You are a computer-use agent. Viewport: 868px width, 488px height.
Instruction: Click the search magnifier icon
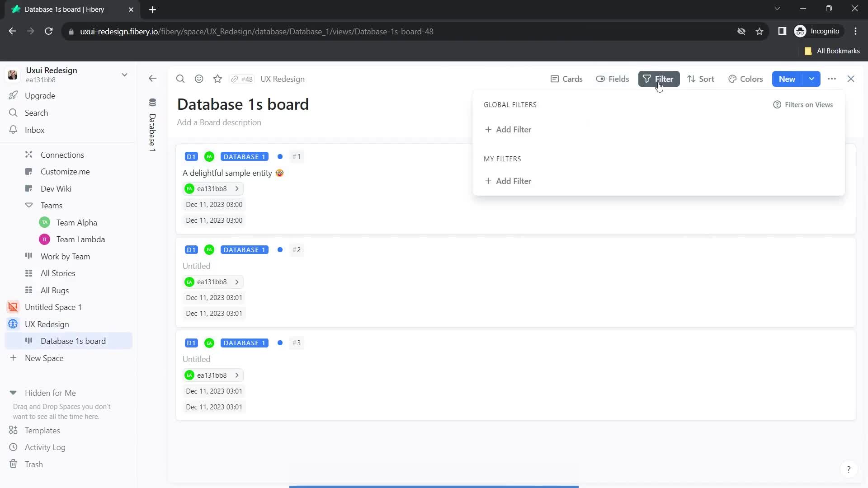[x=181, y=79]
